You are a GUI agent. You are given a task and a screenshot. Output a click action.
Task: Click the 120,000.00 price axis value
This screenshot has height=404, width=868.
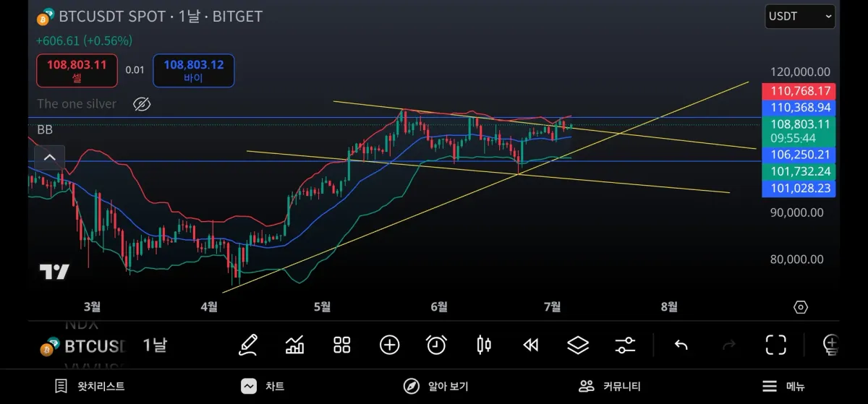[800, 72]
